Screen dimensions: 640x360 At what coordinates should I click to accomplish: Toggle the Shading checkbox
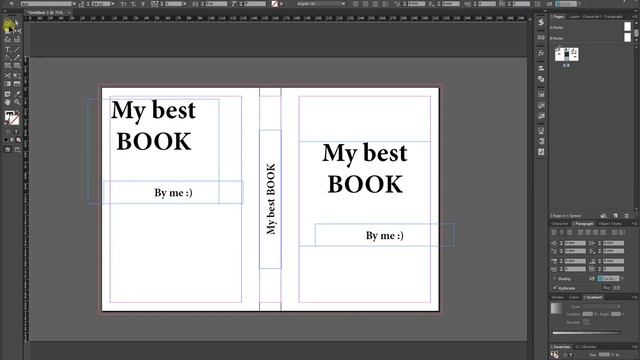point(555,279)
